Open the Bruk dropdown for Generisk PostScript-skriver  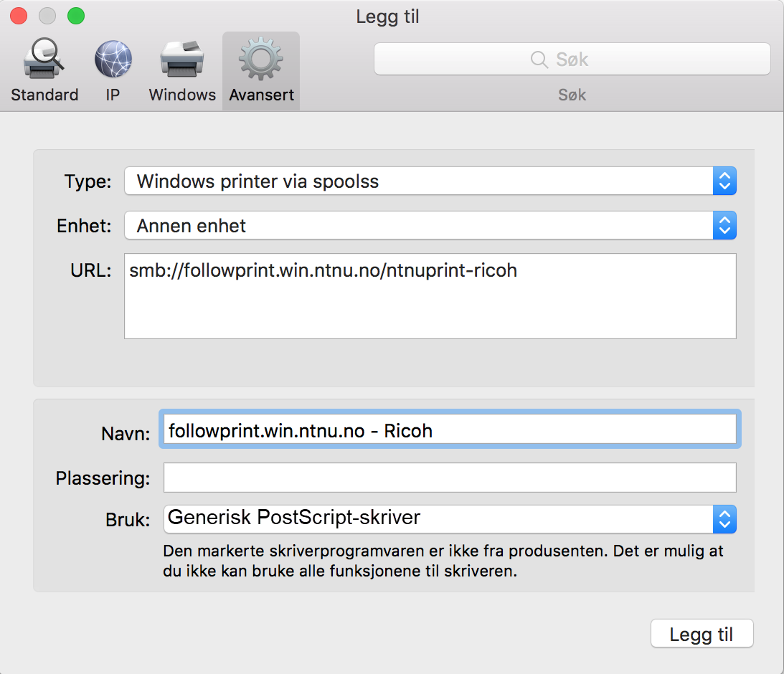click(450, 518)
